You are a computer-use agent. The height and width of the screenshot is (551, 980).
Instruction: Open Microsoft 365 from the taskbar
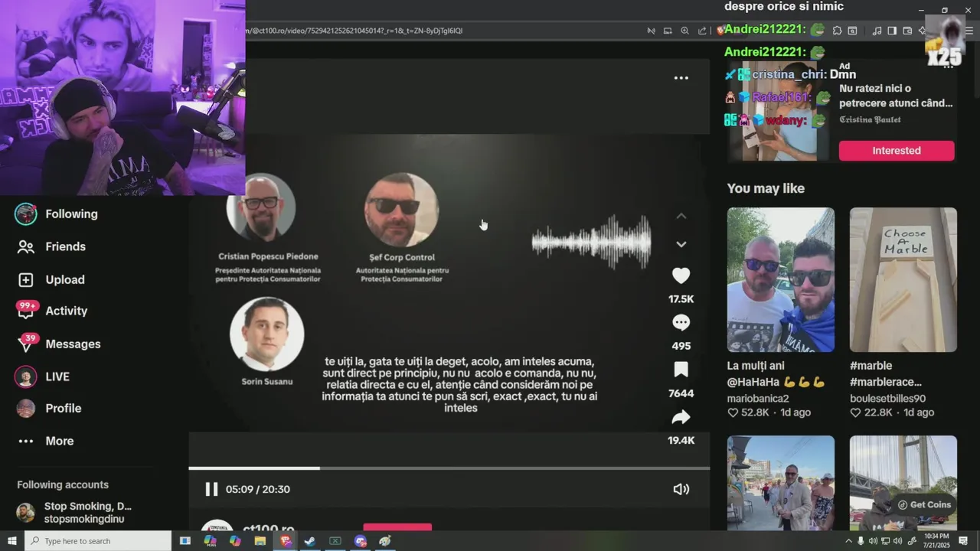pyautogui.click(x=210, y=541)
